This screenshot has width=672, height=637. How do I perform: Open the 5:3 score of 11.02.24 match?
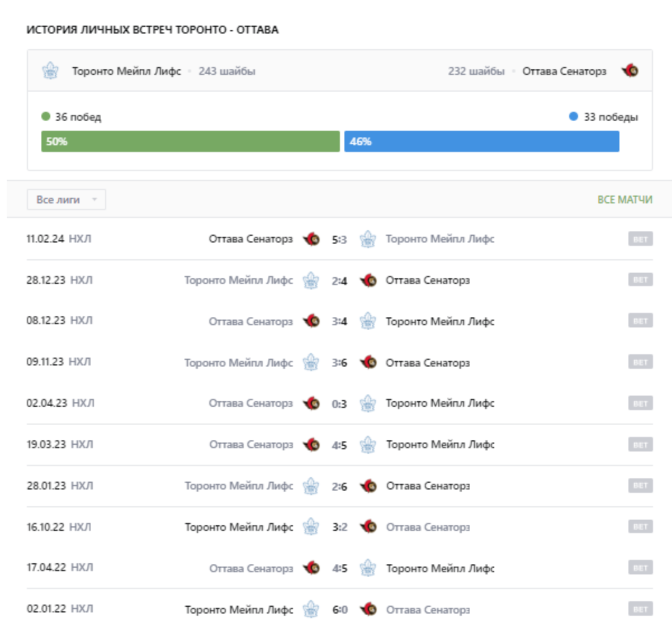point(339,240)
